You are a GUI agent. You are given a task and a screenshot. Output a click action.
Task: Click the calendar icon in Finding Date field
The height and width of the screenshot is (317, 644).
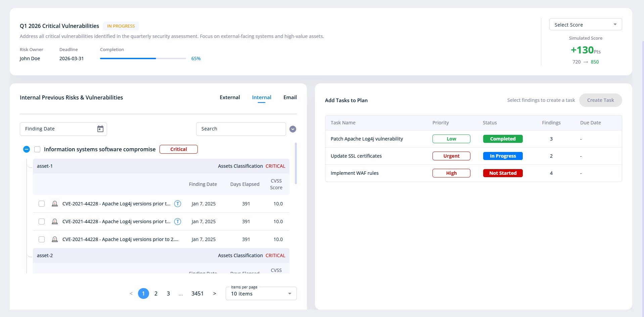click(x=100, y=129)
